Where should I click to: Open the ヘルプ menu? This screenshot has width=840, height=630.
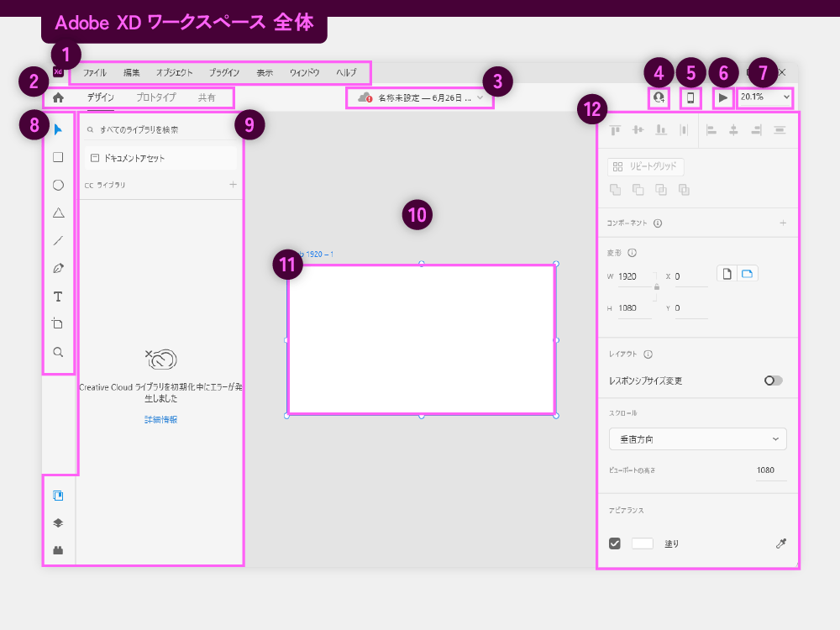[347, 72]
